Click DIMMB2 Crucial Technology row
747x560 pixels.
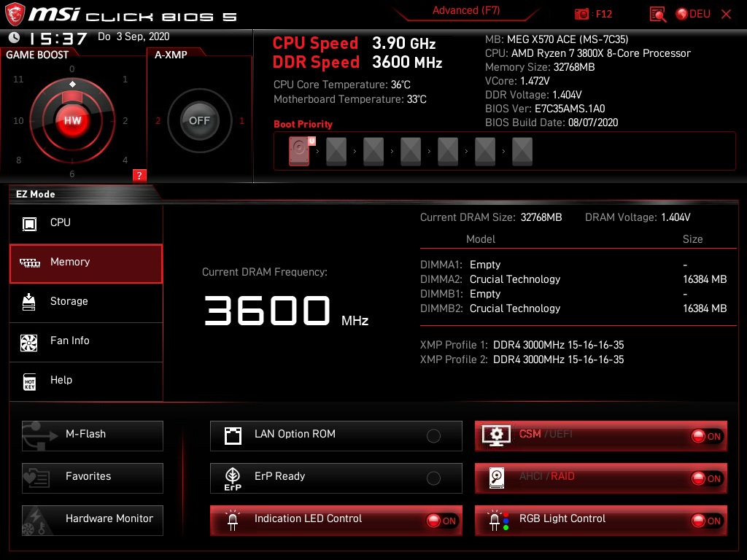tap(573, 308)
